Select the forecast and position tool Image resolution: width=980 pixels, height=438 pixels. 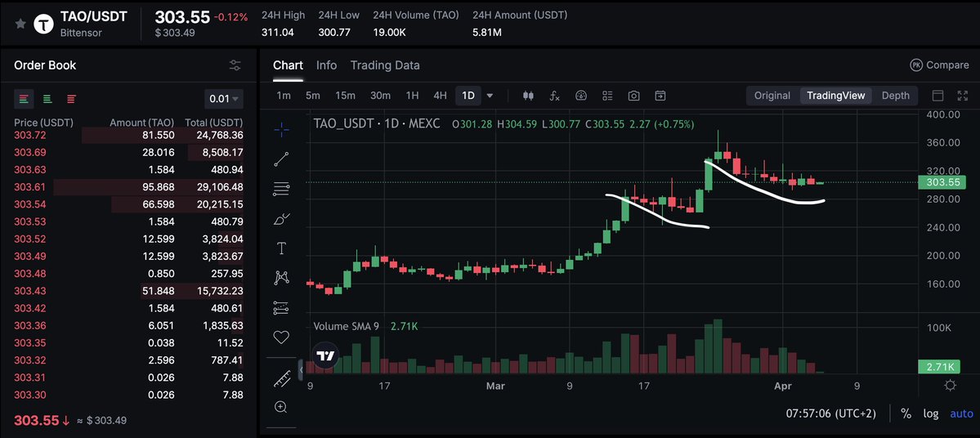point(281,307)
